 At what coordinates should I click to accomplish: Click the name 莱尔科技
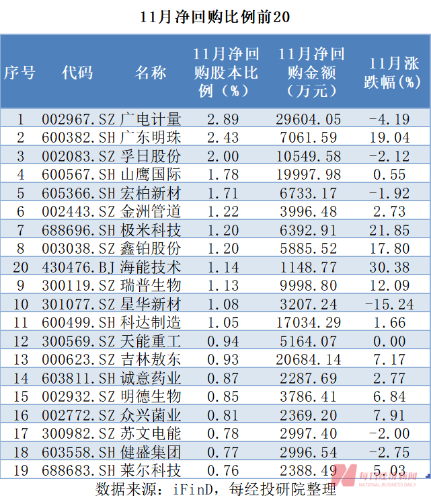(151, 470)
